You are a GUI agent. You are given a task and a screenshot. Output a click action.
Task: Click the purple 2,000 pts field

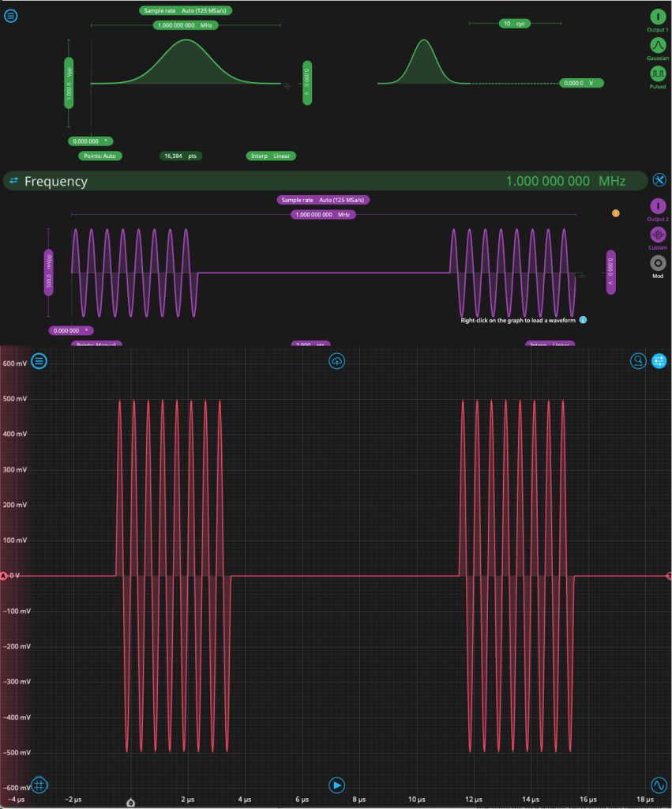tap(310, 344)
